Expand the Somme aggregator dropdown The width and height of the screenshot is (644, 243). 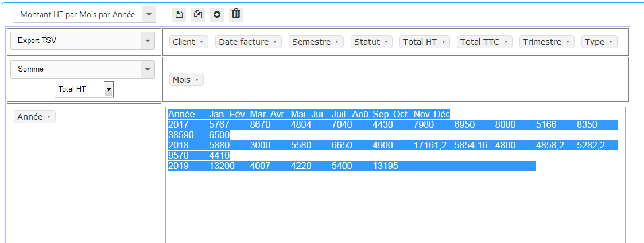click(148, 69)
